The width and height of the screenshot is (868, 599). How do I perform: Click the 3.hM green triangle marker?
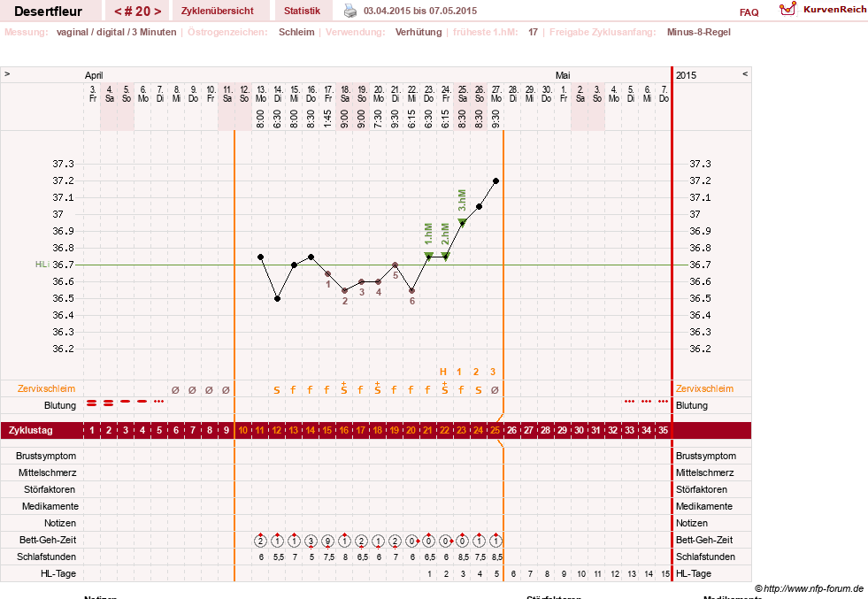tap(462, 223)
